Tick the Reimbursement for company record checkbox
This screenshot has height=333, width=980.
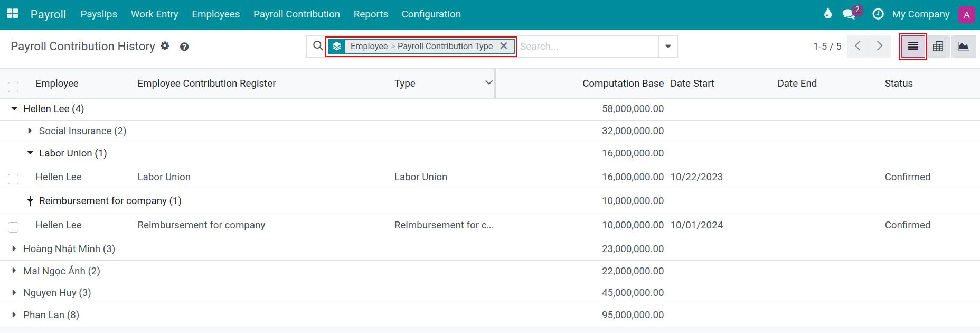tap(13, 227)
